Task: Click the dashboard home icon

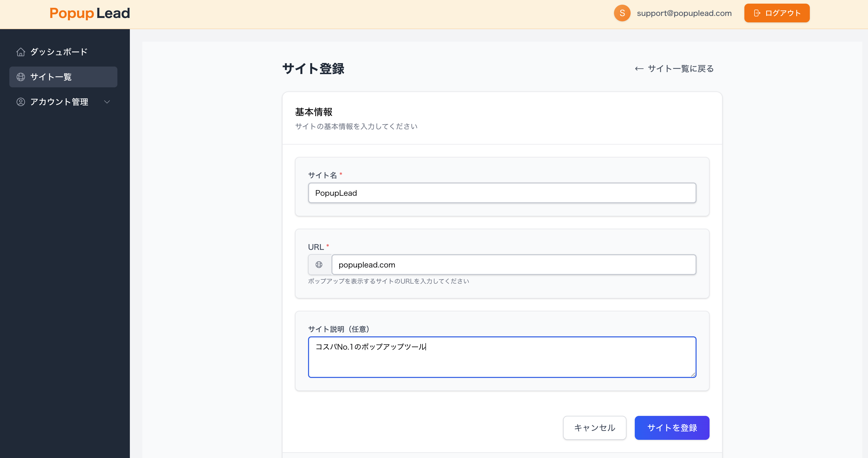Action: (x=21, y=52)
